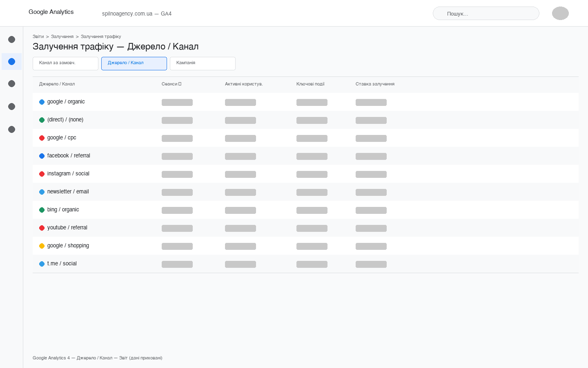Select the "instagram / social" row label
The image size is (588, 368).
pos(68,174)
